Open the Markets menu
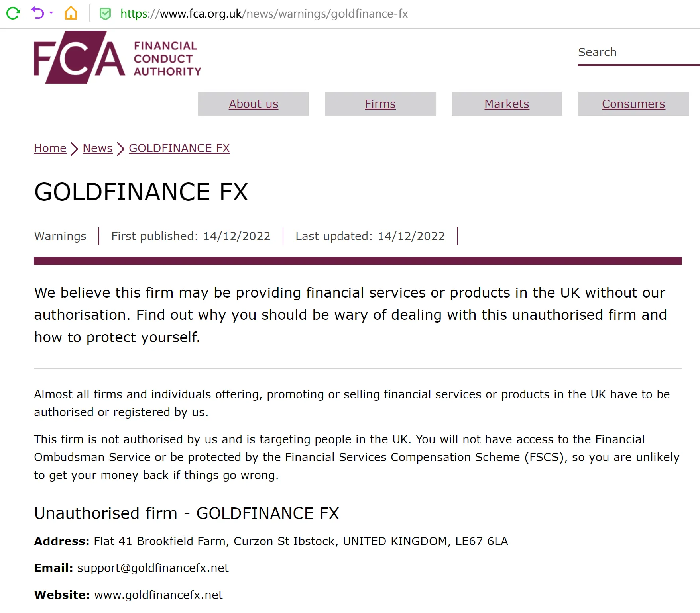The width and height of the screenshot is (700, 613). [507, 104]
